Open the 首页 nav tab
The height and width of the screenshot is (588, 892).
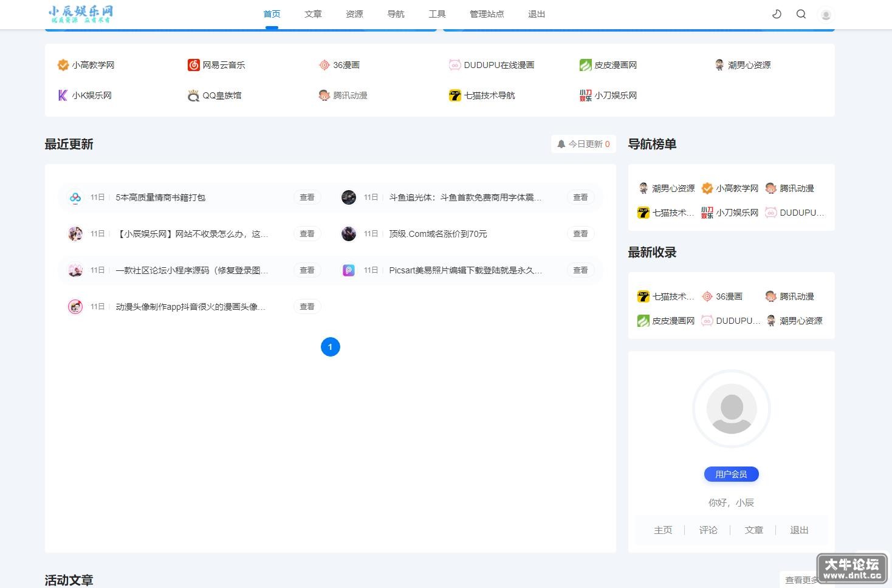tap(272, 14)
